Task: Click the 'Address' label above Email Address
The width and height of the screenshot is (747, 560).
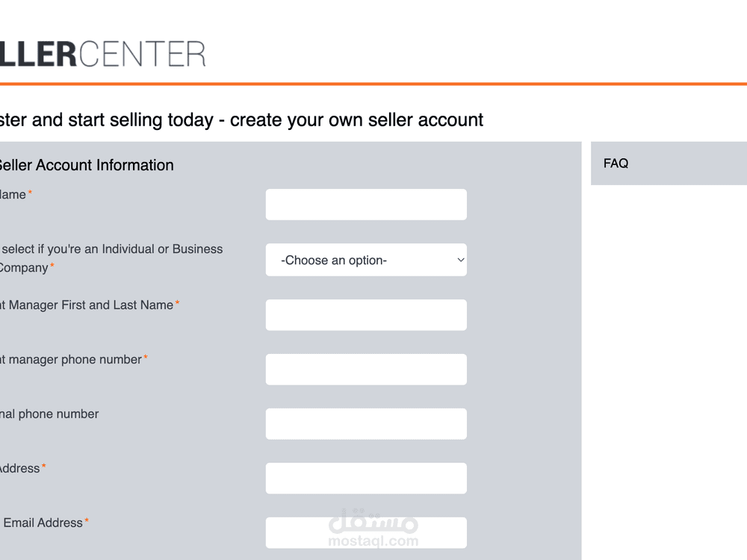Action: (x=20, y=468)
